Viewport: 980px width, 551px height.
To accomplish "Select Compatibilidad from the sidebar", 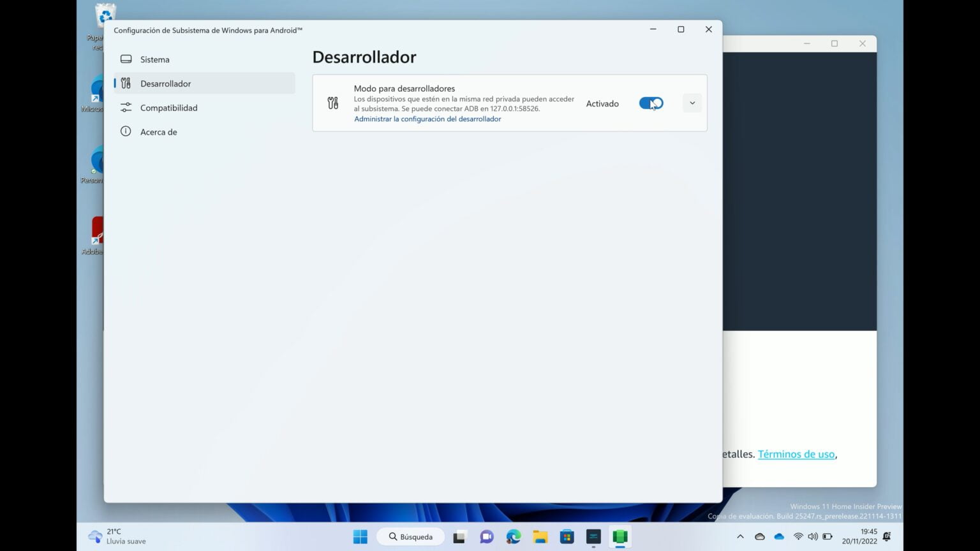I will coord(168,107).
